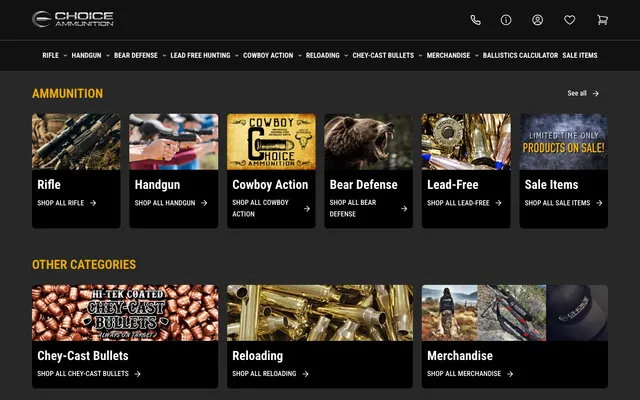Viewport: 640px width, 400px height.
Task: Expand the Bear Defense menu chevron
Action: coord(164,56)
